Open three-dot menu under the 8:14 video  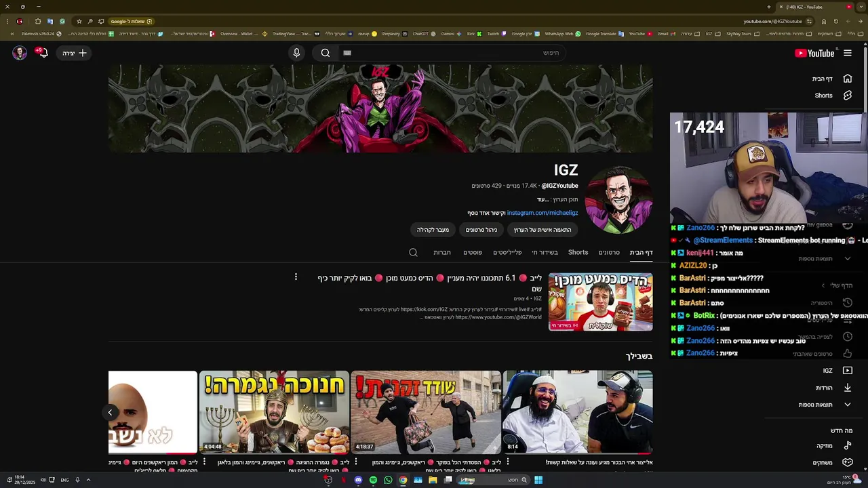coord(507,462)
